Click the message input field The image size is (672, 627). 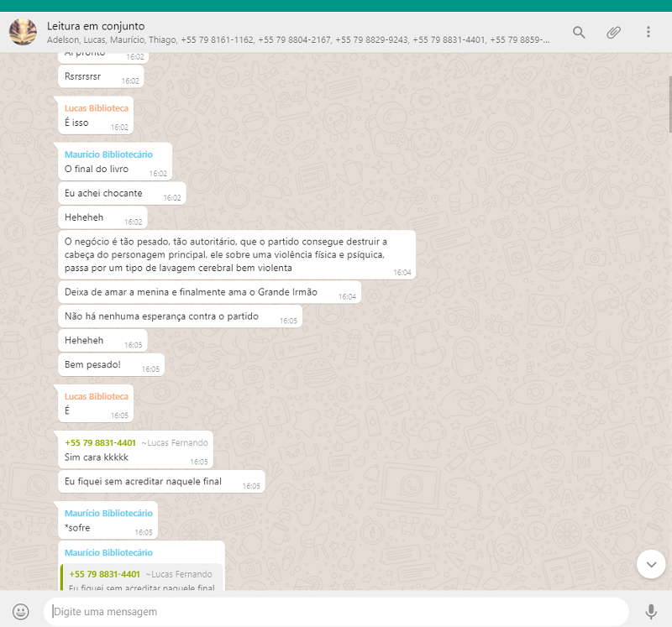click(336, 612)
